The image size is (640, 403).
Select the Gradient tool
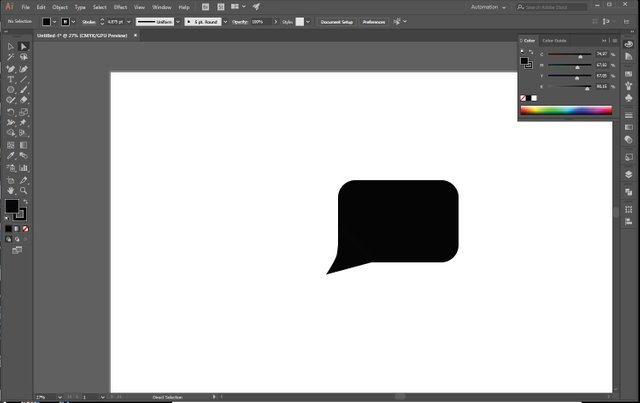[x=23, y=145]
